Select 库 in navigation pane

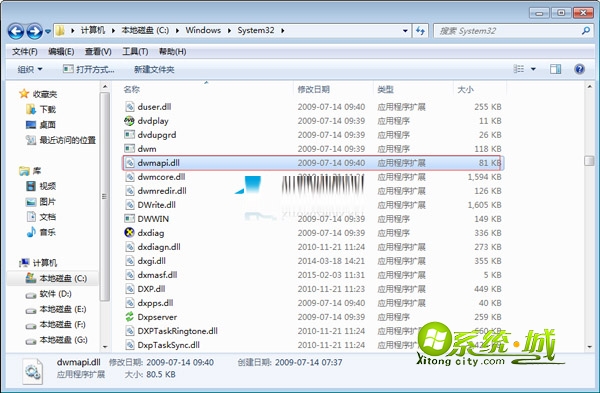point(30,171)
